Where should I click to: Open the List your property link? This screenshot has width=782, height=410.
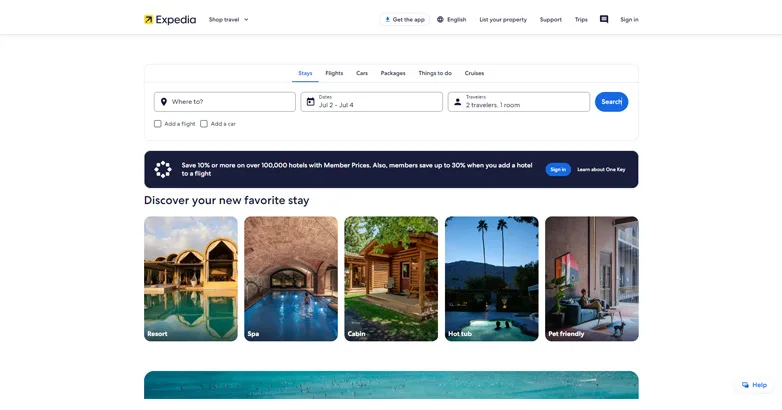coord(503,19)
